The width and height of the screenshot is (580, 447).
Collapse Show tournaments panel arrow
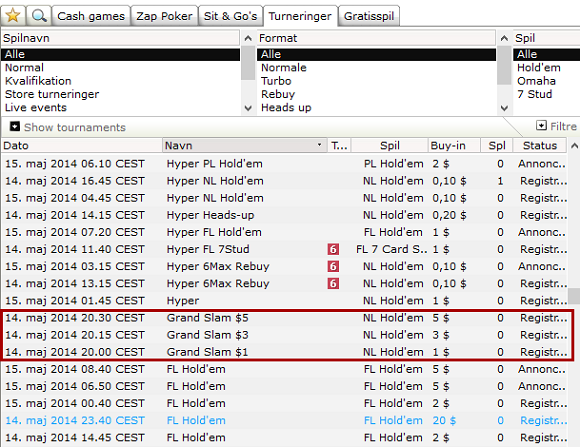point(15,127)
